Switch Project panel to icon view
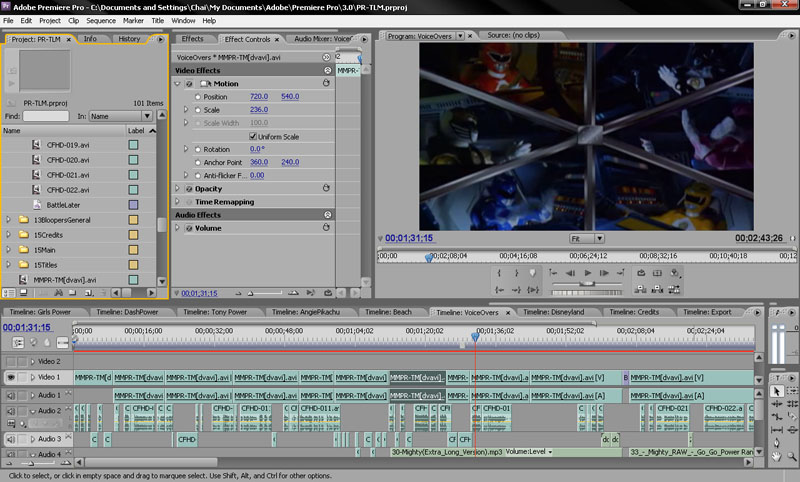This screenshot has width=800, height=482. pos(23,293)
